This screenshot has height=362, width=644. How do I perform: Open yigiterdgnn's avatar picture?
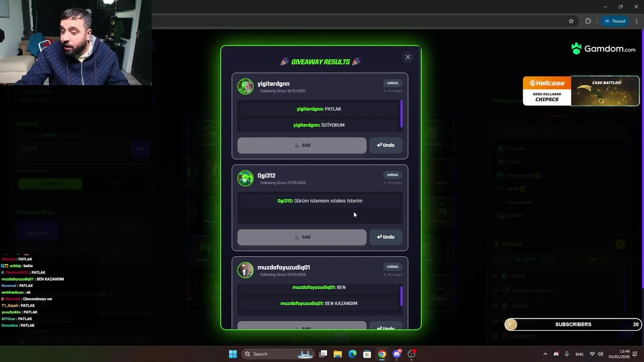[246, 86]
